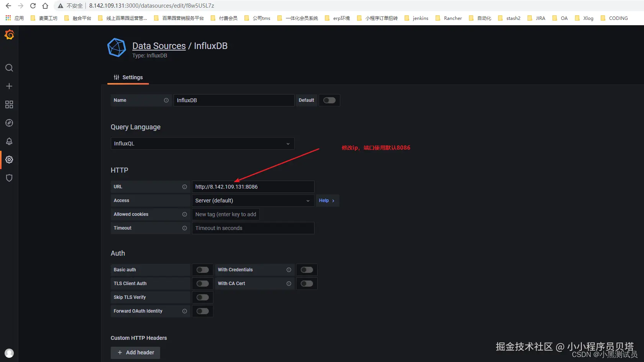This screenshot has width=644, height=362.
Task: Open Alerting via the bell icon
Action: [x=9, y=141]
